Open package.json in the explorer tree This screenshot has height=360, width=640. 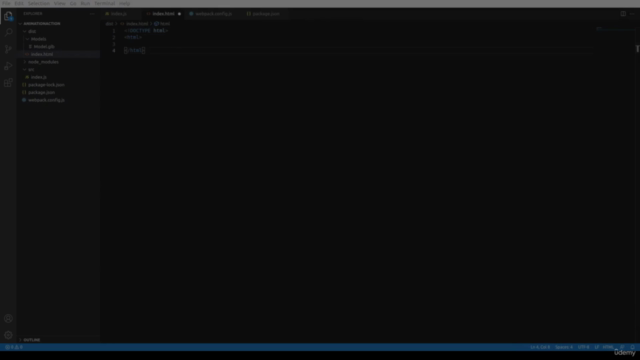(41, 93)
